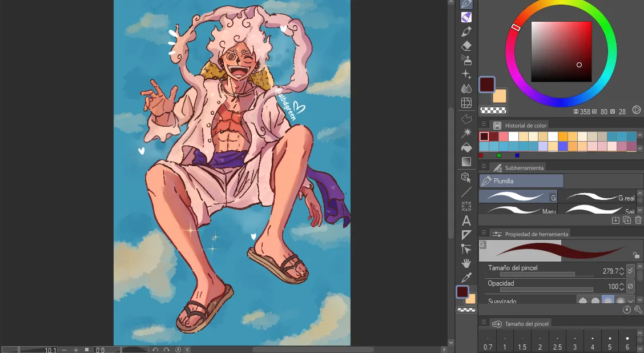Import sub tool material icon
Screen dimensions: 644x353
pyautogui.click(x=615, y=220)
